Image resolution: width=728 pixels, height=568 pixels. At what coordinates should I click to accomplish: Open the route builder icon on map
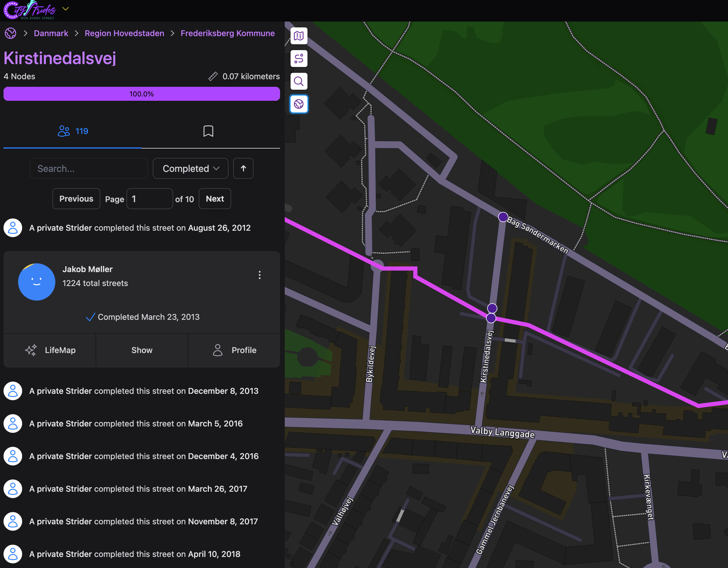pyautogui.click(x=299, y=59)
